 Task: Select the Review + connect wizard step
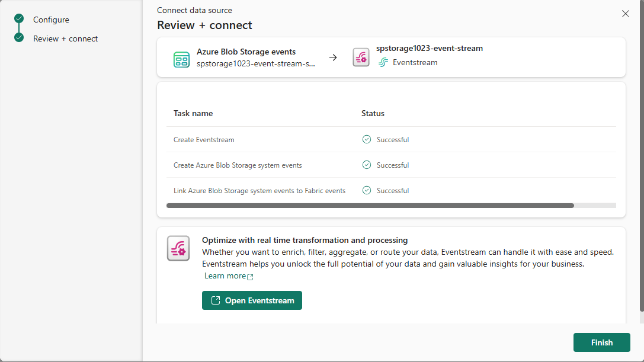click(x=65, y=39)
